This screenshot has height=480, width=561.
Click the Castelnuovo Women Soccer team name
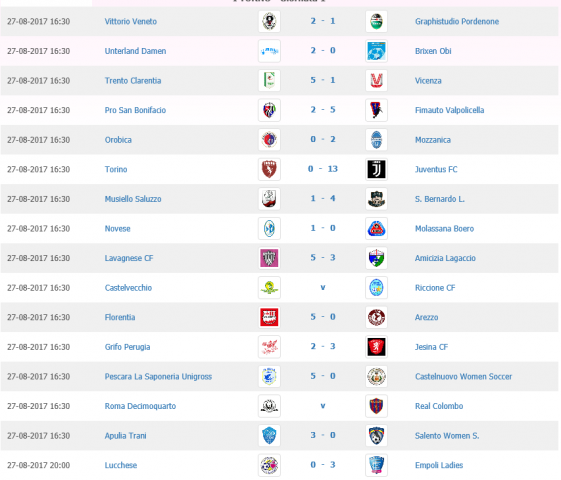point(463,377)
